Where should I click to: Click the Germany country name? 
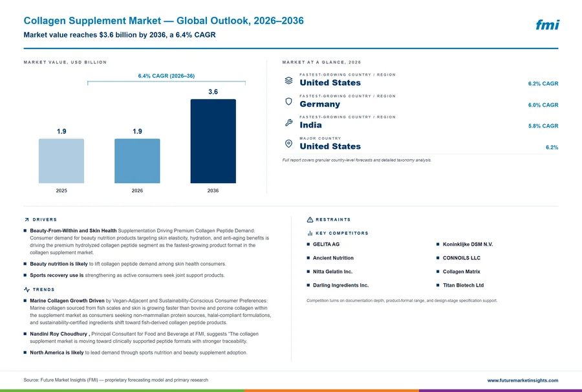point(320,104)
